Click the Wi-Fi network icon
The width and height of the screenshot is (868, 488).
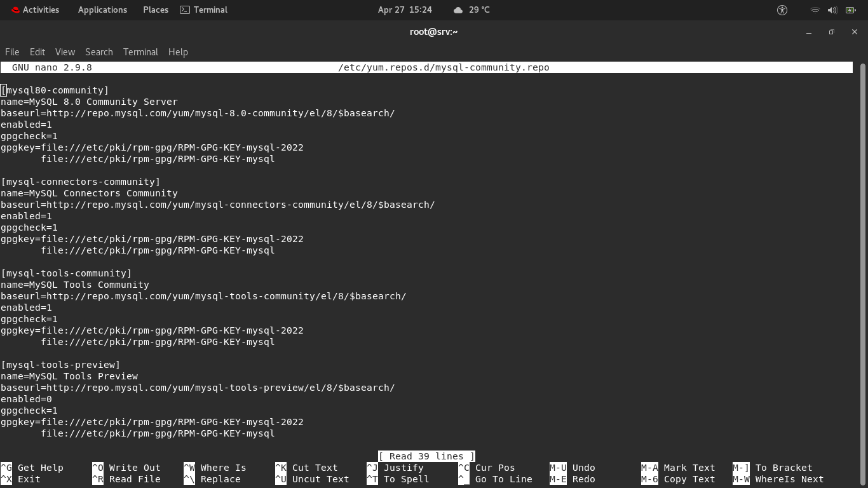(x=815, y=10)
